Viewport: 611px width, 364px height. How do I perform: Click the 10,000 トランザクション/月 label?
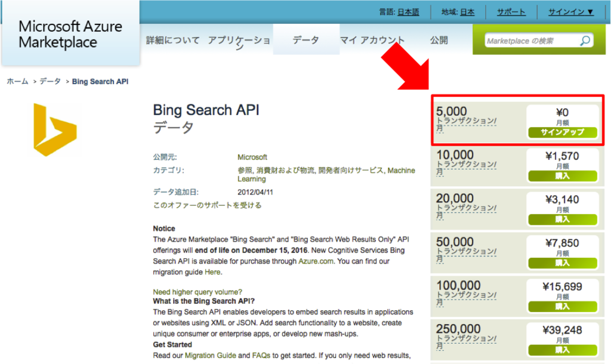coord(466,163)
